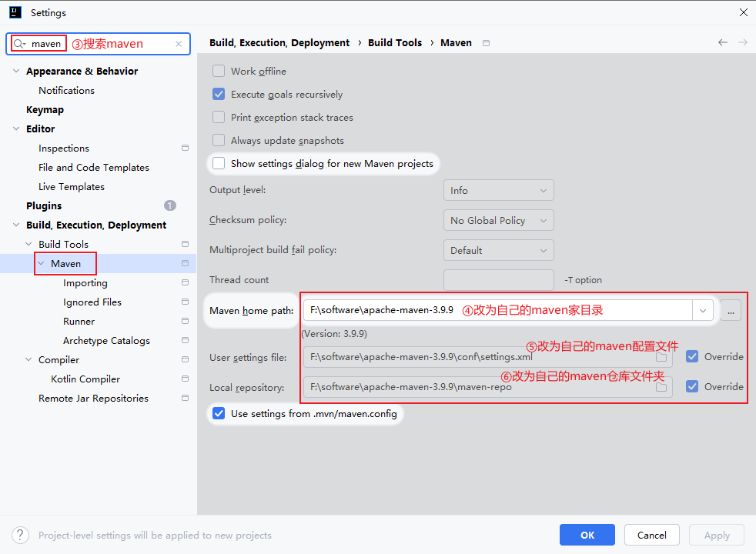Click project-level icon on Archetype Catalogs row

coord(185,341)
